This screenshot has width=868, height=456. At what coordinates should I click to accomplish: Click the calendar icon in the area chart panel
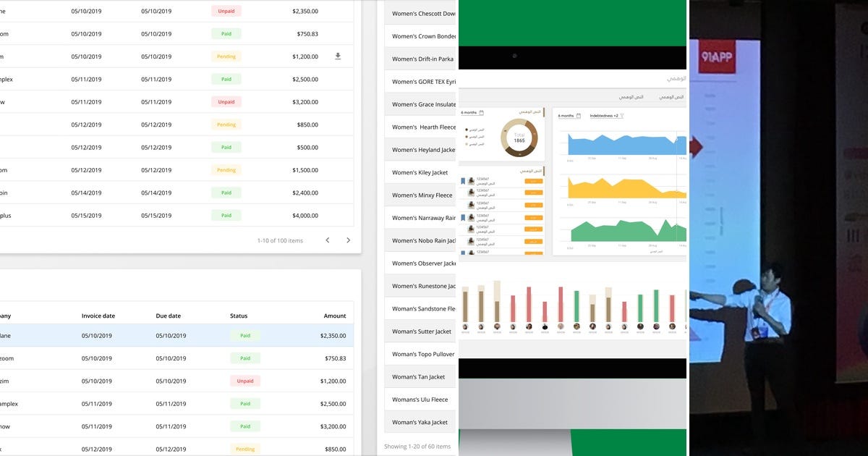point(578,116)
